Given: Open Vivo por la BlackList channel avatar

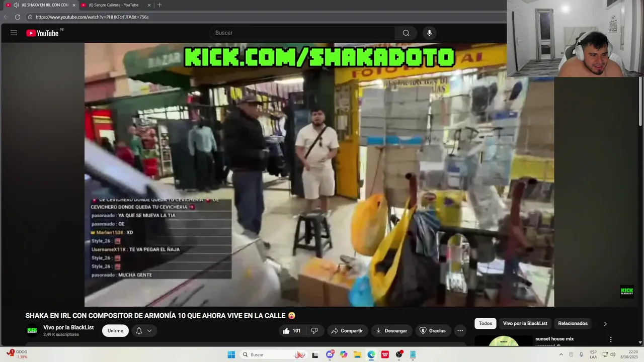Looking at the screenshot, I should [x=32, y=330].
